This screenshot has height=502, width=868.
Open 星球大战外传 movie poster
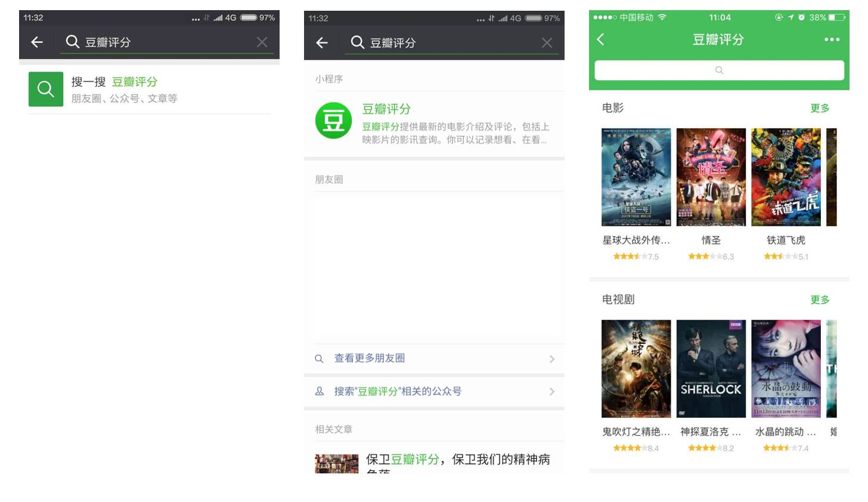(x=636, y=177)
